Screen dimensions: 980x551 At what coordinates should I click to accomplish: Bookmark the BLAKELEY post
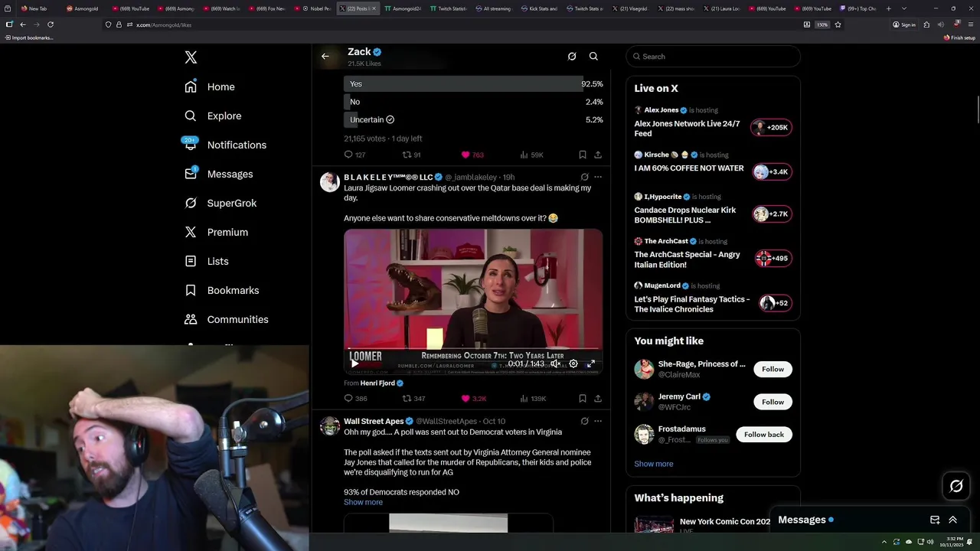(583, 399)
